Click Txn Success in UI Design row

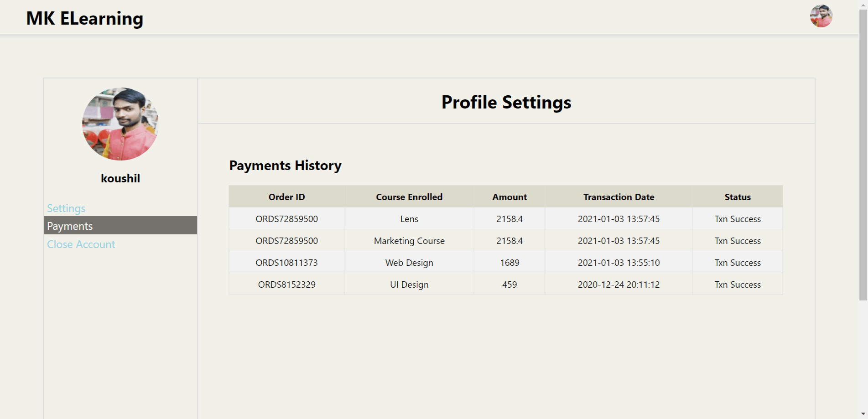(738, 285)
